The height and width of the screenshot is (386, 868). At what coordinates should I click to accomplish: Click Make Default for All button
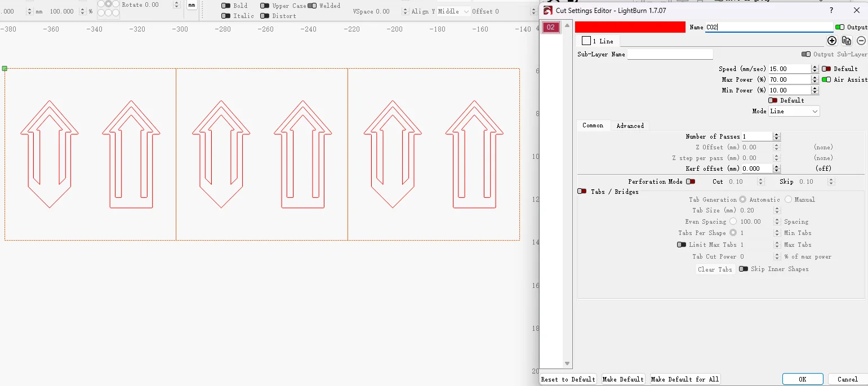685,379
